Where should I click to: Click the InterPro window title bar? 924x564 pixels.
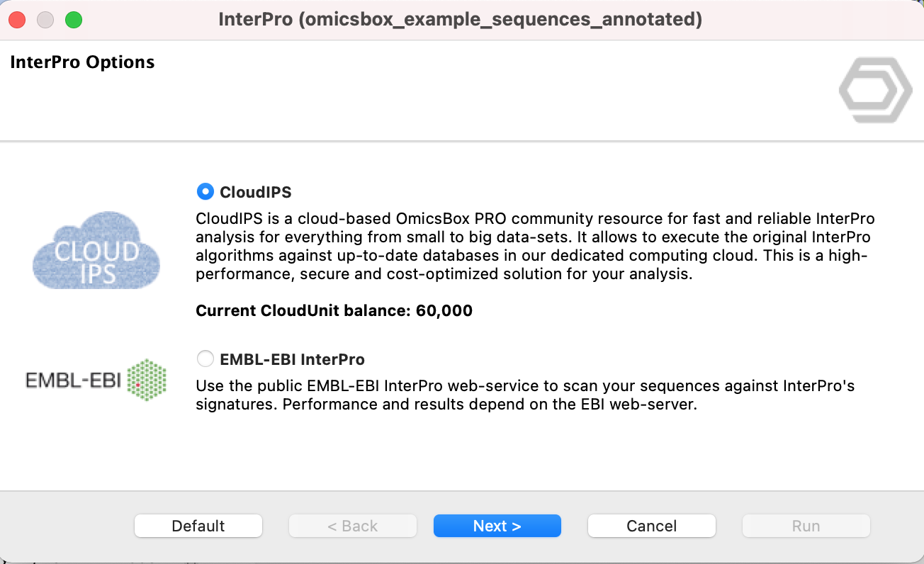coord(461,20)
